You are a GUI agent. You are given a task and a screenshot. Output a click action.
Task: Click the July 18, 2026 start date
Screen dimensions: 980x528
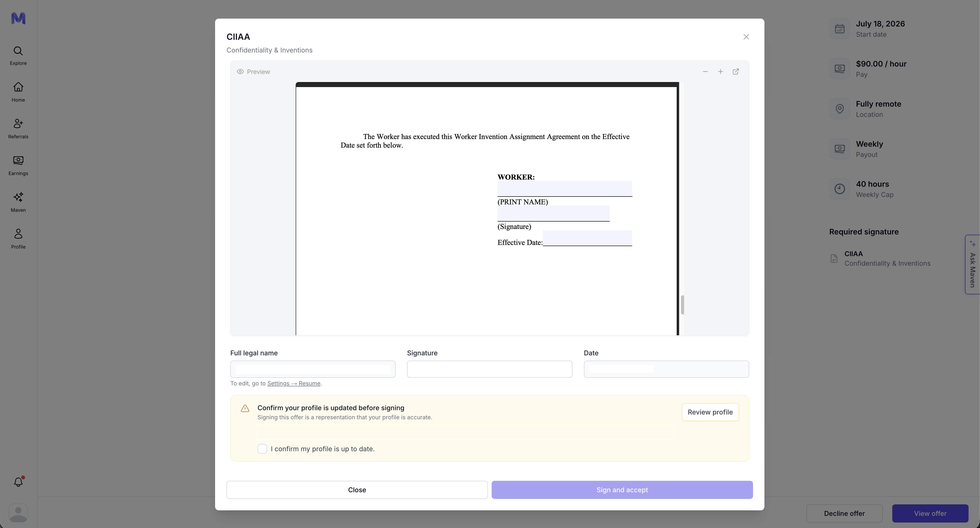(x=880, y=24)
